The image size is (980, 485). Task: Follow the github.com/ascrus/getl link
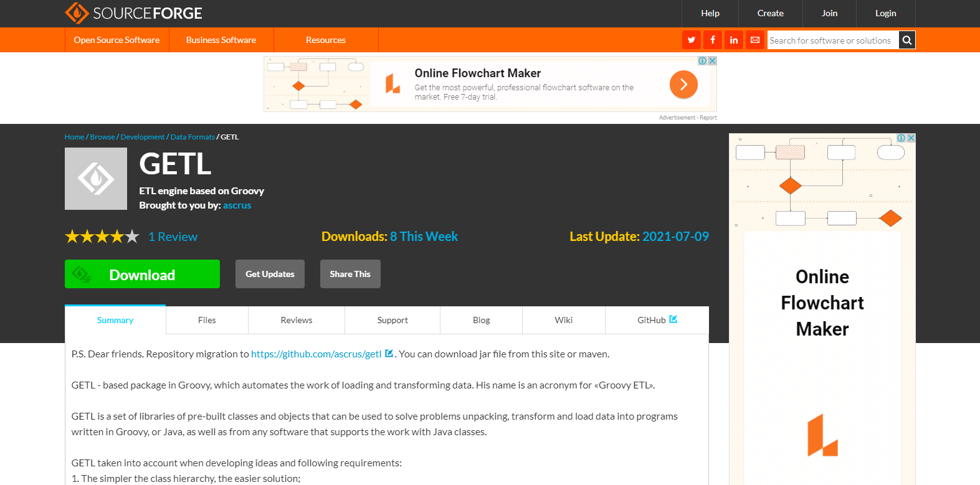(316, 354)
